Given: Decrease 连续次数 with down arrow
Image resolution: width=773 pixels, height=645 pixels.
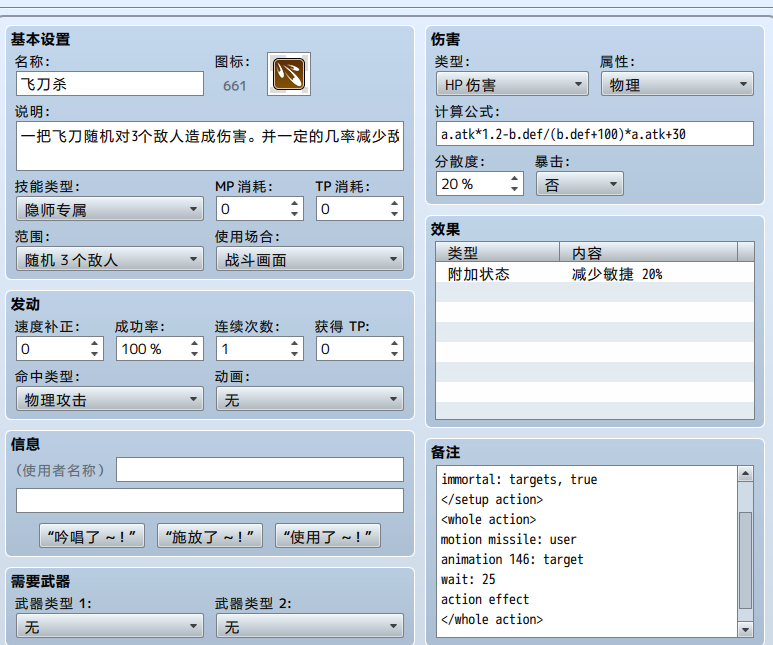Looking at the screenshot, I should pos(294,355).
